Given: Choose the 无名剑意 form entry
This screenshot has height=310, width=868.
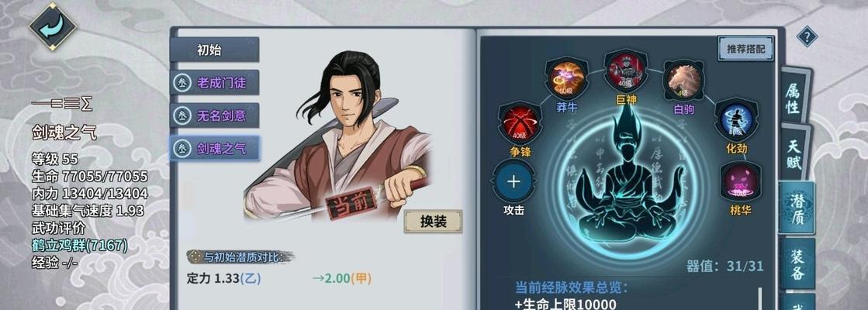Looking at the screenshot, I should 215,115.
